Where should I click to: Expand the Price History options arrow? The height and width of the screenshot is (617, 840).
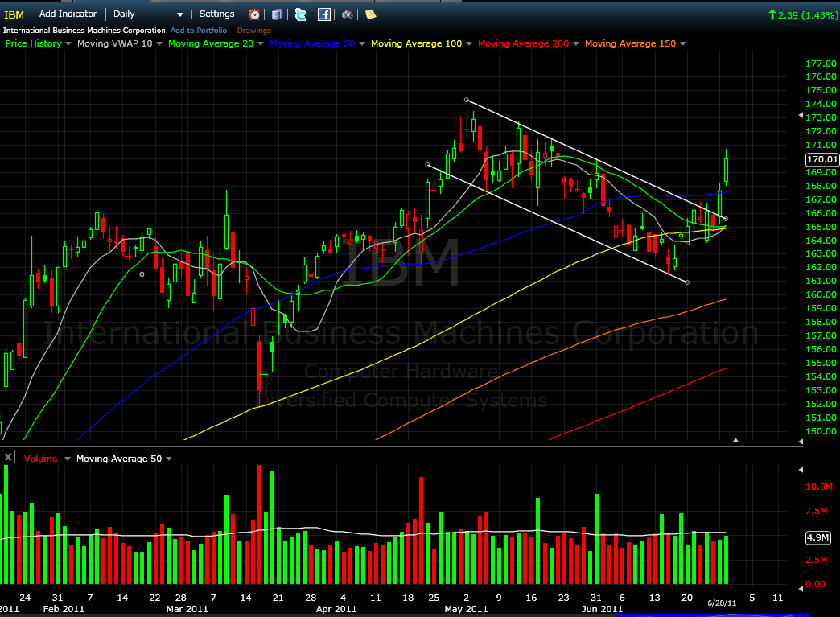(x=68, y=44)
